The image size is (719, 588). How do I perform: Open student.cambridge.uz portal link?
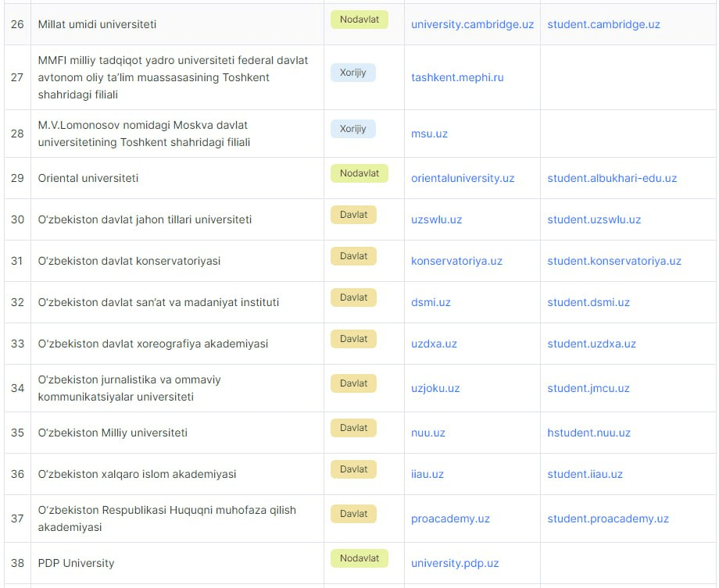[x=603, y=24]
